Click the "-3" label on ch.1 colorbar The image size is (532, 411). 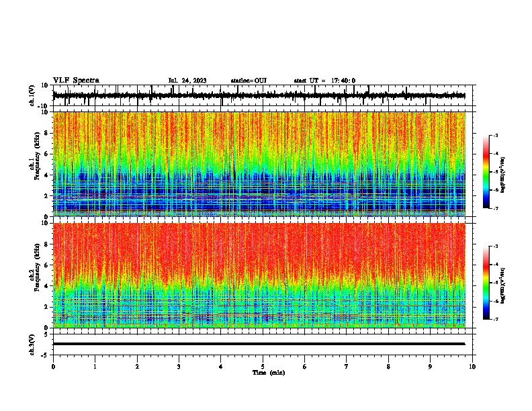496,136
